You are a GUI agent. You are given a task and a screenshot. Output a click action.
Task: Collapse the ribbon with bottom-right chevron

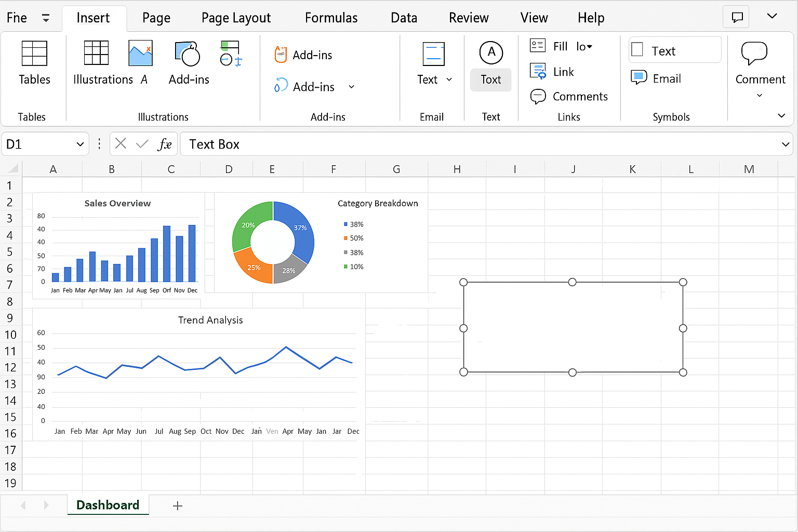coord(781,115)
